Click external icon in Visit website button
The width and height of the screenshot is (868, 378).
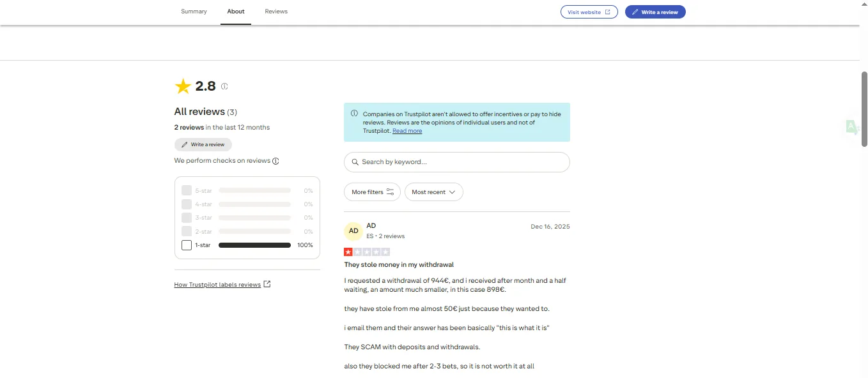[x=607, y=12]
